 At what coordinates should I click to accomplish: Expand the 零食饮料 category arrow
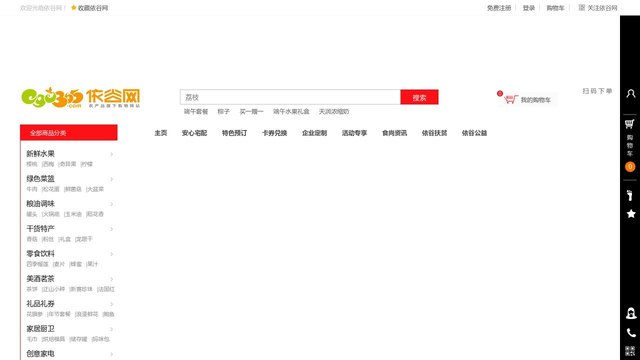coord(111,254)
